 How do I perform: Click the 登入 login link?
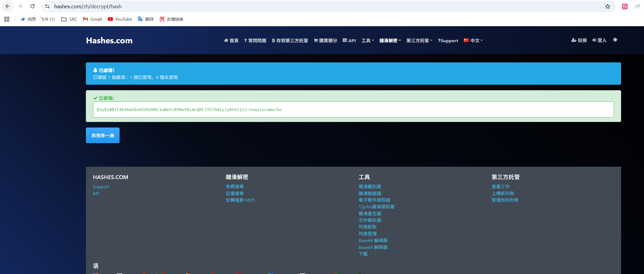[599, 40]
